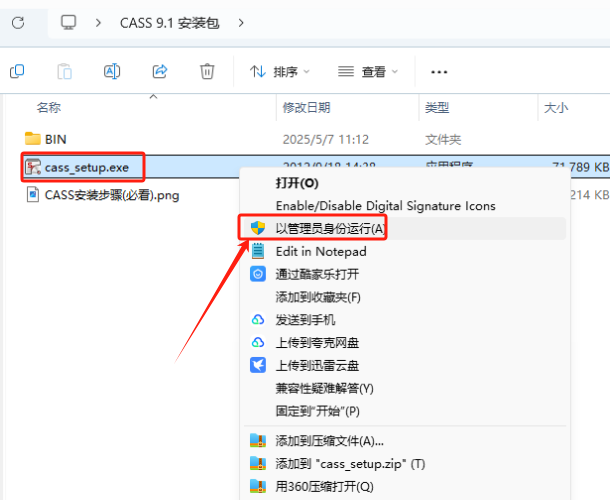610x500 pixels.
Task: Click the Copy icon in the toolbar
Action: (x=17, y=72)
